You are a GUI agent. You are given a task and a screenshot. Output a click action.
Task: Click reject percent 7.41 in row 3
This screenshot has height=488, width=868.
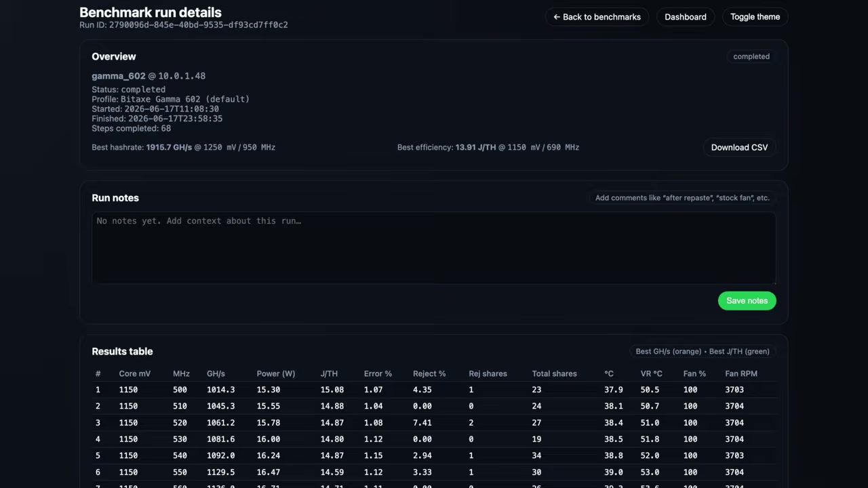coord(422,422)
